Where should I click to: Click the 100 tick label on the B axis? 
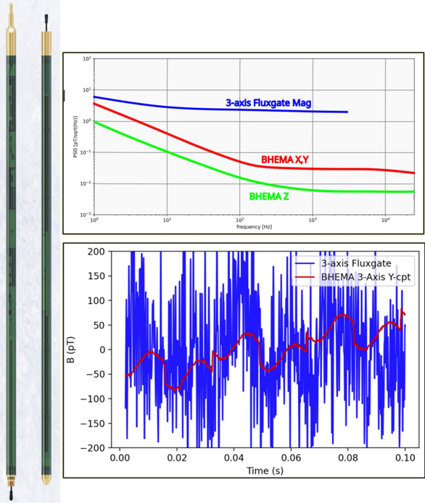(96, 300)
